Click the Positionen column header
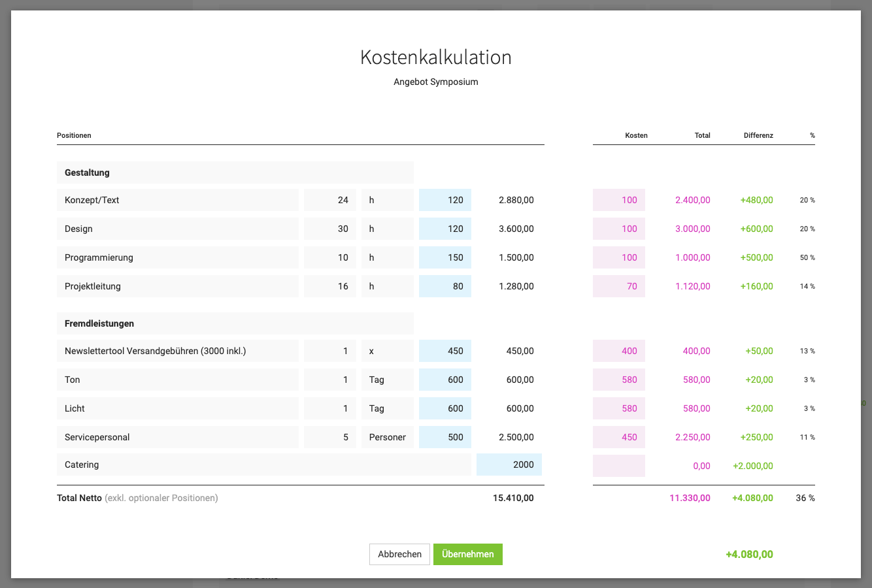872x588 pixels. tap(74, 135)
